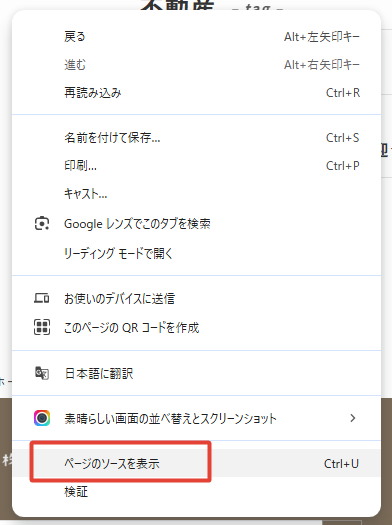Open 素晴らしい画面の並べ替えとスクリーンショット entry
The image size is (392, 525).
197,418
